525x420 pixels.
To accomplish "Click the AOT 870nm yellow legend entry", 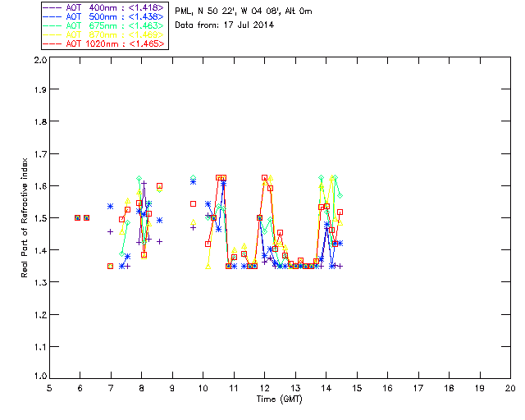I will point(103,34).
